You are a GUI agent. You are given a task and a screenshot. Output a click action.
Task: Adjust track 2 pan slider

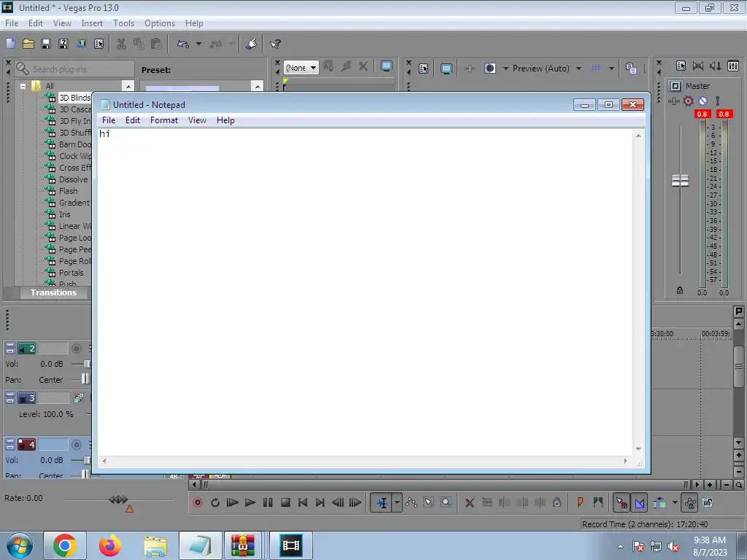coord(85,379)
